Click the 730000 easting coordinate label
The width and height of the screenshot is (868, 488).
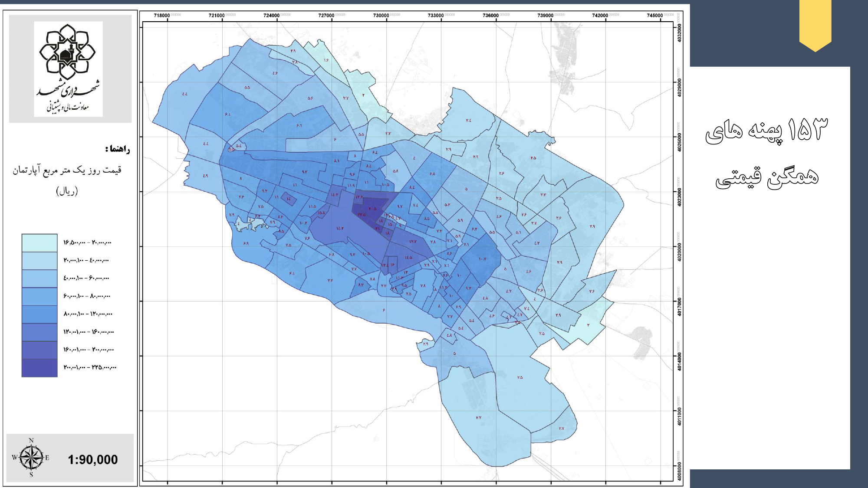(x=381, y=16)
